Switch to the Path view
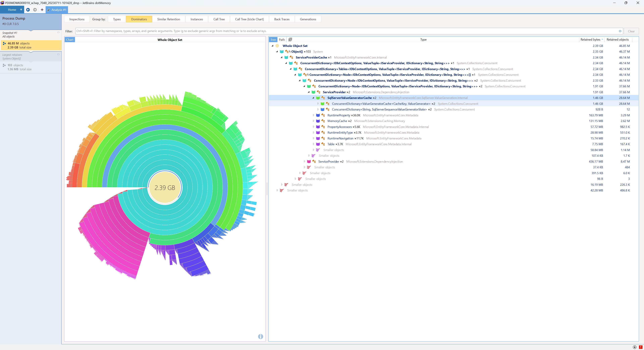 click(282, 39)
